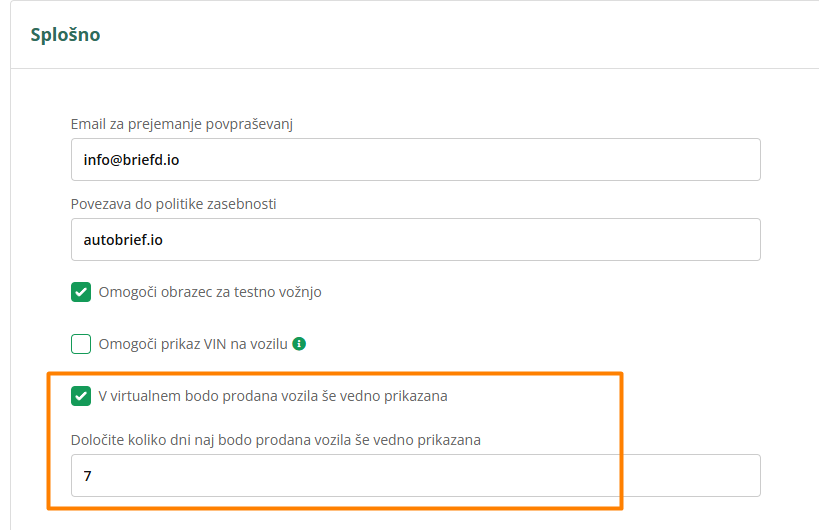This screenshot has height=530, width=819.
Task: Select the number of days input field
Action: [x=415, y=476]
